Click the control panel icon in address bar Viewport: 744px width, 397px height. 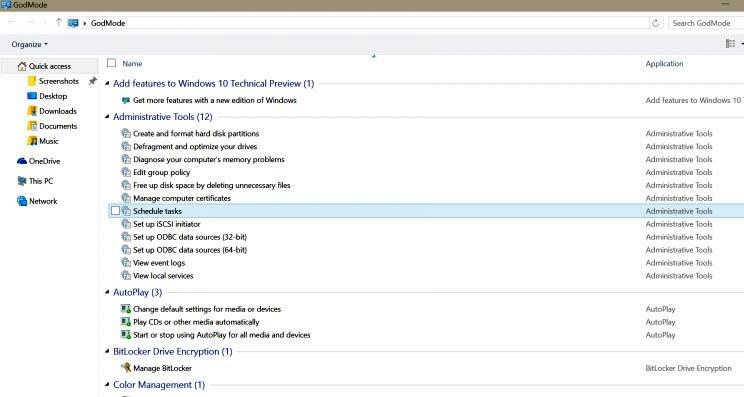(x=73, y=23)
